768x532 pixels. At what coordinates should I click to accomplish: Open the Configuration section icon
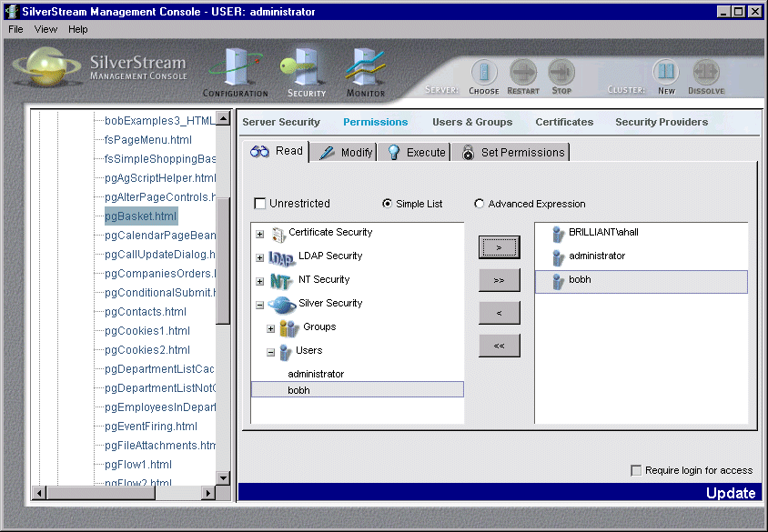(x=236, y=73)
